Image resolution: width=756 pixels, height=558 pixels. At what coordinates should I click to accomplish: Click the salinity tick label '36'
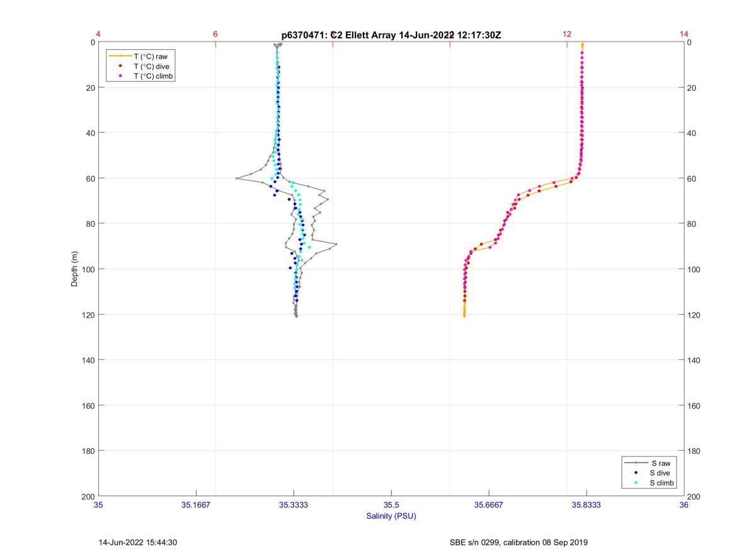pos(684,505)
